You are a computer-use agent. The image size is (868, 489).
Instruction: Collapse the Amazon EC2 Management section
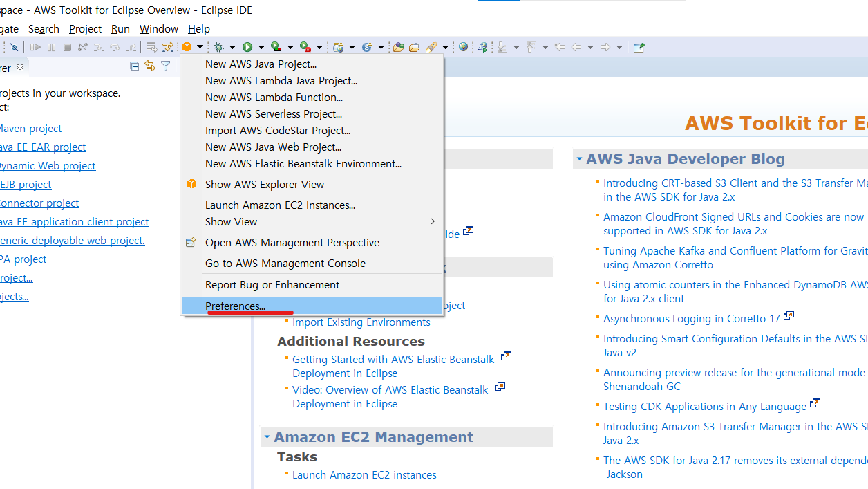267,437
